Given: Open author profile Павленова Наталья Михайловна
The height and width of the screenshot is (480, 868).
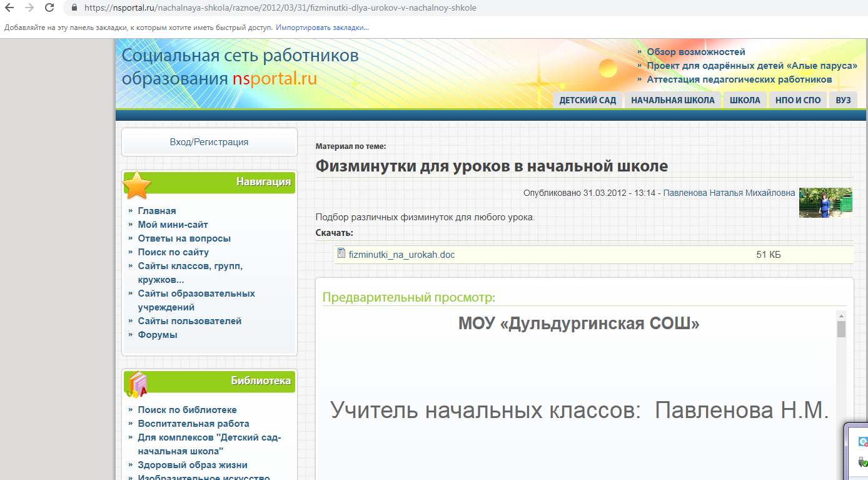Looking at the screenshot, I should [x=729, y=193].
